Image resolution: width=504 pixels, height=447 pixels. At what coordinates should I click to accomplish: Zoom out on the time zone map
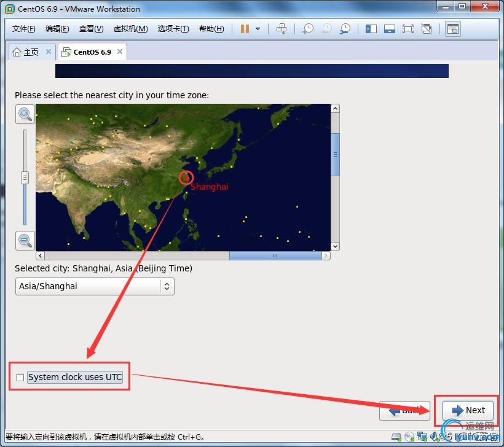(25, 241)
